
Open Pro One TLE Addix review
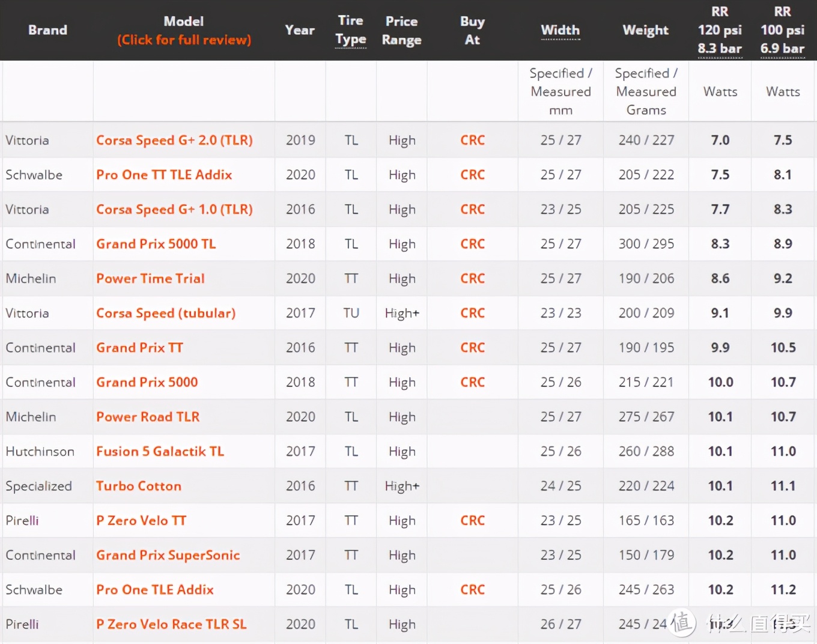point(155,590)
